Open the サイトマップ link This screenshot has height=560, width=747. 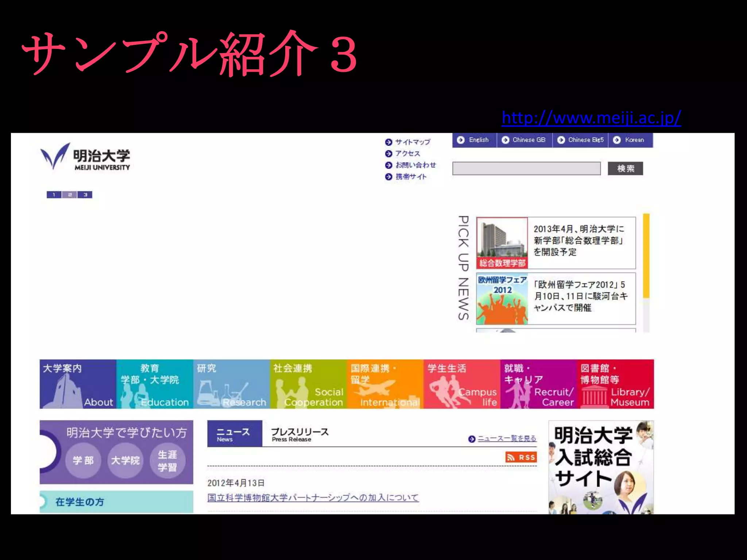413,142
